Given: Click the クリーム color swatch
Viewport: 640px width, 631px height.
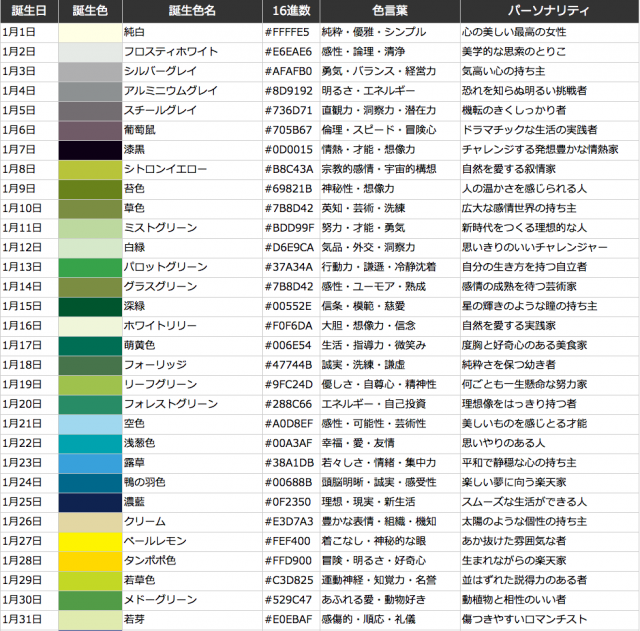Looking at the screenshot, I should click(x=89, y=521).
